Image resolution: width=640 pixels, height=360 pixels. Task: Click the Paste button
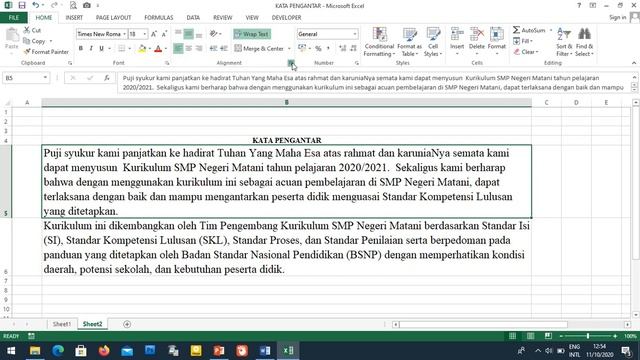[x=12, y=40]
